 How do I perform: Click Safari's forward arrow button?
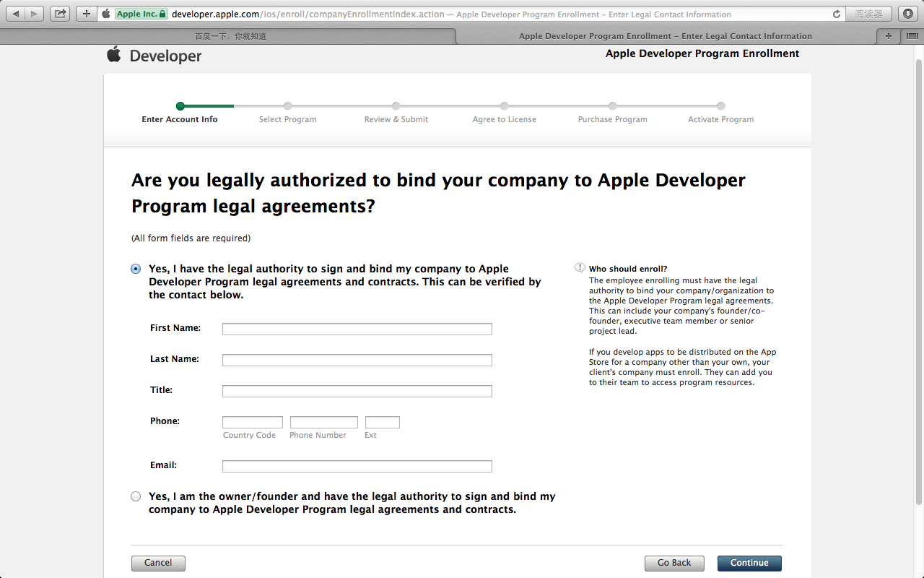34,14
